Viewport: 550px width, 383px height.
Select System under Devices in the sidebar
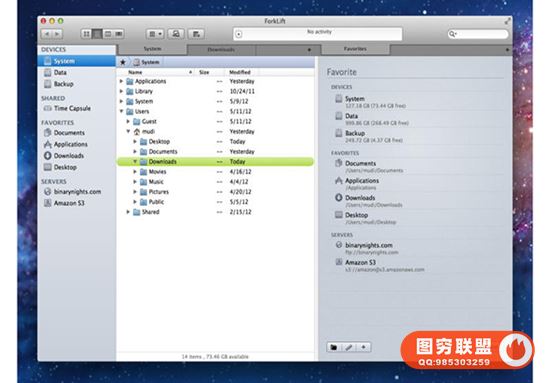pyautogui.click(x=77, y=61)
